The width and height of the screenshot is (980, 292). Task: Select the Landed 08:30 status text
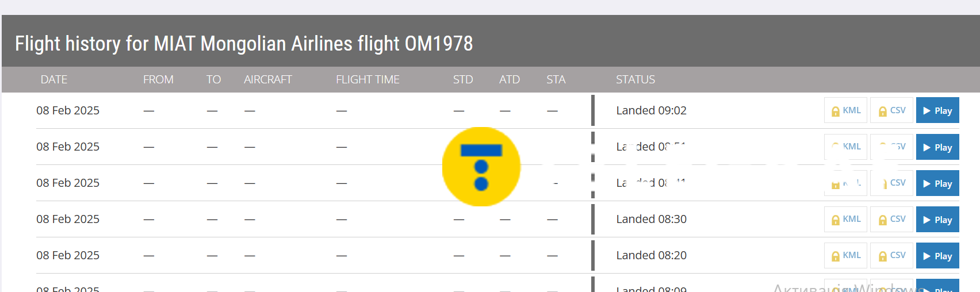coord(651,219)
